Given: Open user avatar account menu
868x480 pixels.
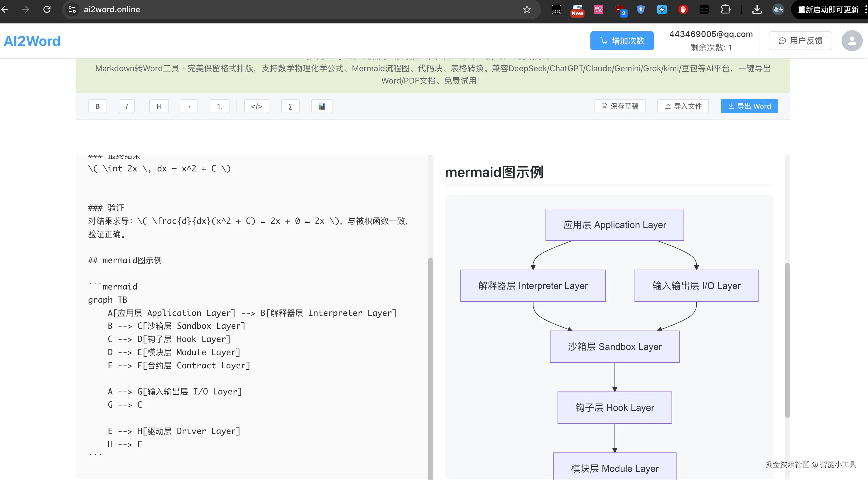Looking at the screenshot, I should [852, 41].
